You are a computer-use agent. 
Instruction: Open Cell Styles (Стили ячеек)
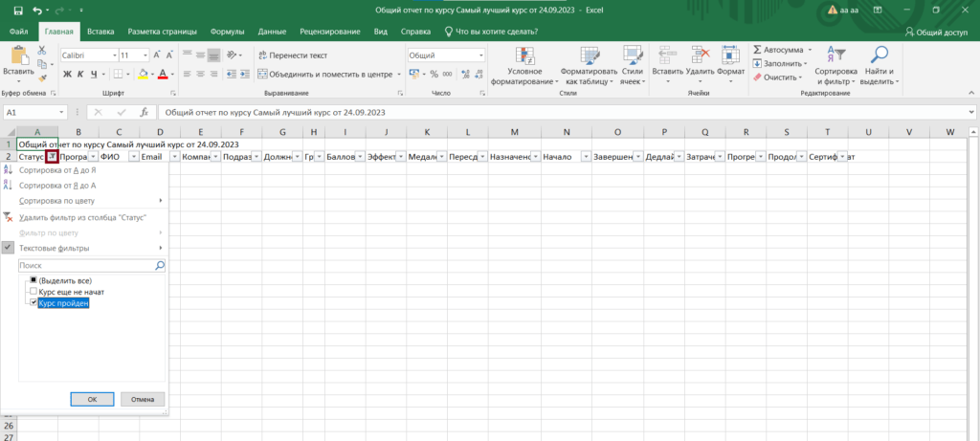pyautogui.click(x=634, y=66)
